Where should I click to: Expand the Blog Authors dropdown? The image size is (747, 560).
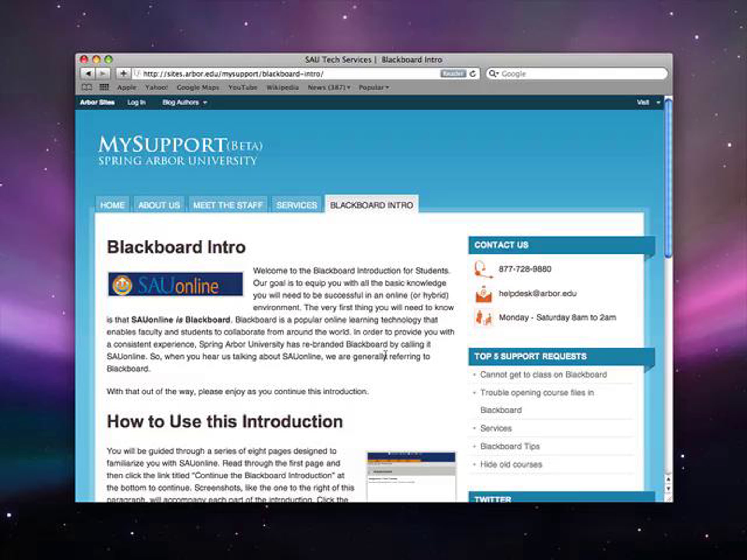pyautogui.click(x=184, y=102)
